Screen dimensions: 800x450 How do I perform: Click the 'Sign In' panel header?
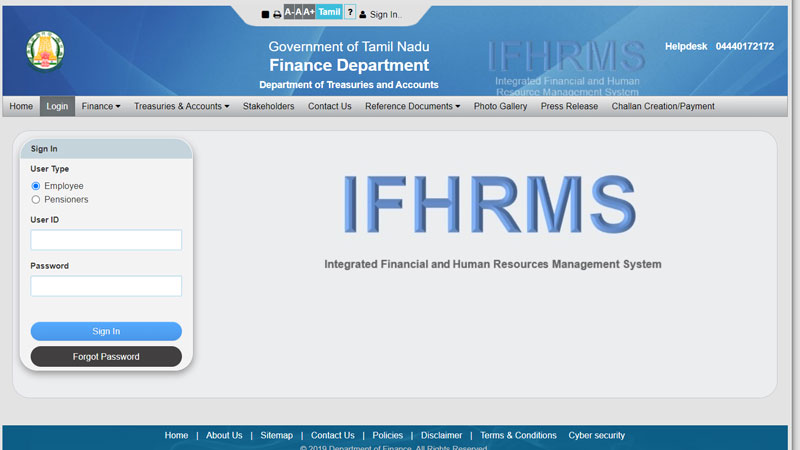point(106,148)
